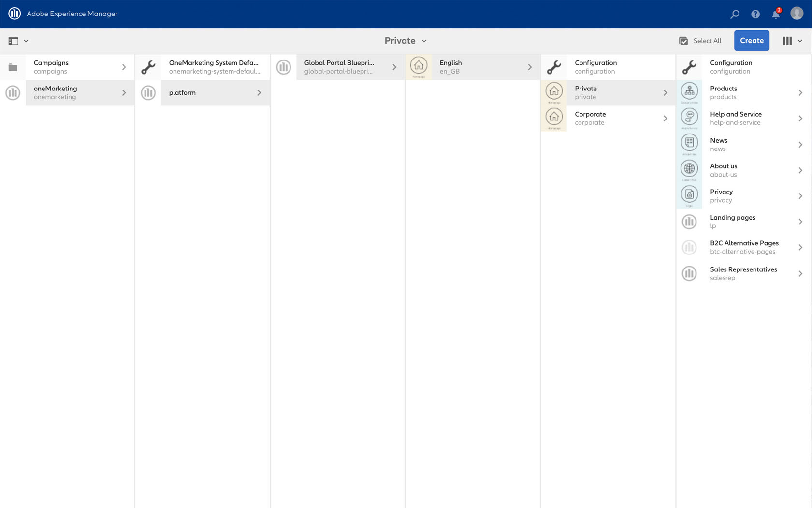This screenshot has width=812, height=508.
Task: Click the Sales Representatives thumbnail icon
Action: (689, 273)
